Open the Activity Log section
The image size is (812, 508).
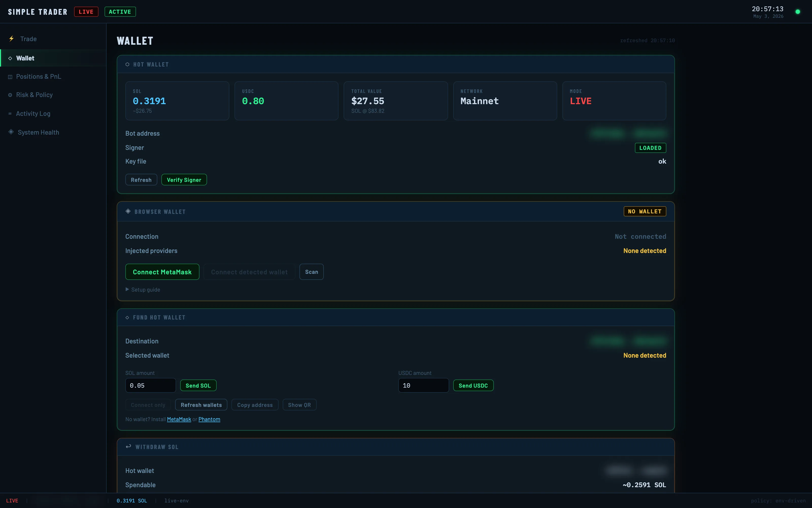point(53,114)
